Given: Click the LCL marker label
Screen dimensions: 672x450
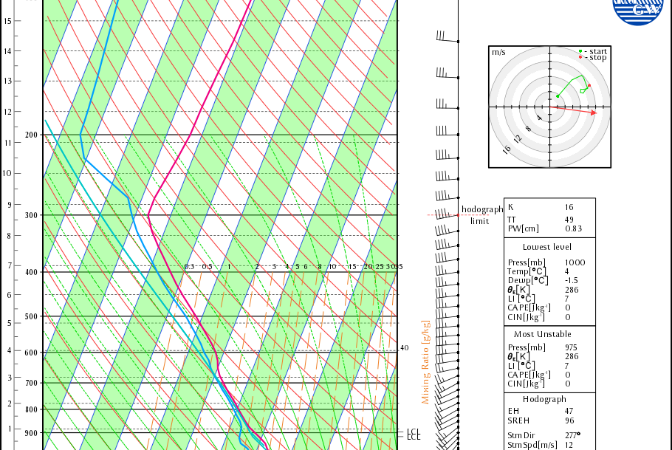Looking at the screenshot, I should tap(414, 432).
